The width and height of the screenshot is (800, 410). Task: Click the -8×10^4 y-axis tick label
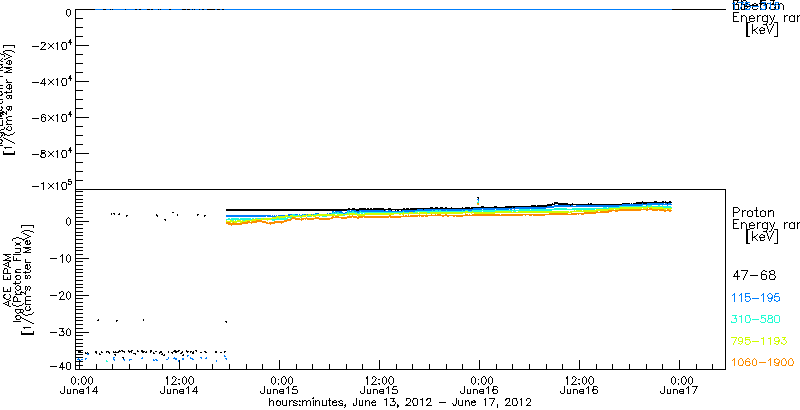51,154
